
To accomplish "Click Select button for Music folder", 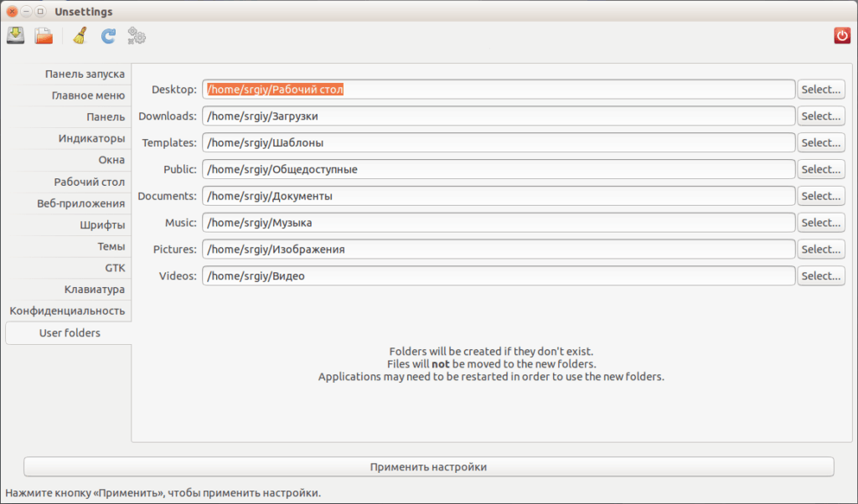I will tap(821, 223).
